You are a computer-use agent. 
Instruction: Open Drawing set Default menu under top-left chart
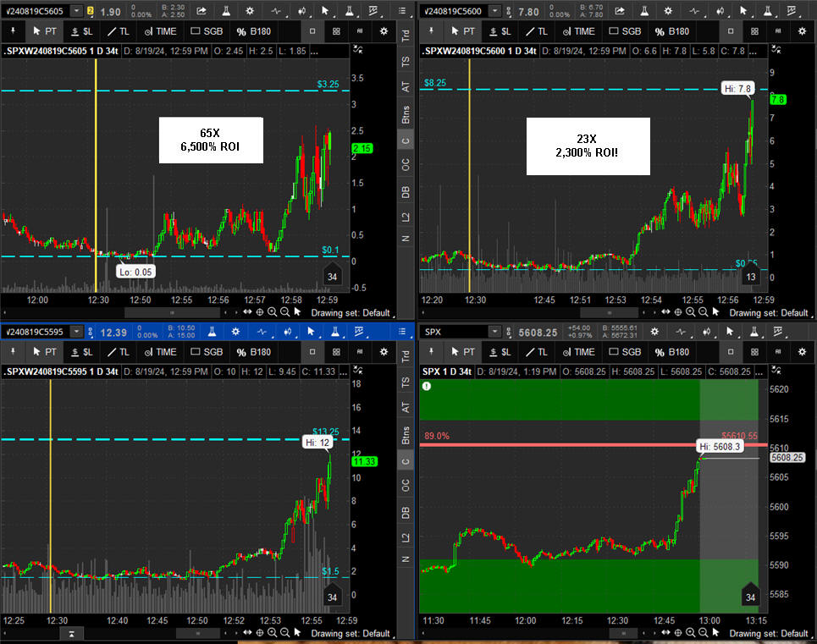tap(351, 312)
